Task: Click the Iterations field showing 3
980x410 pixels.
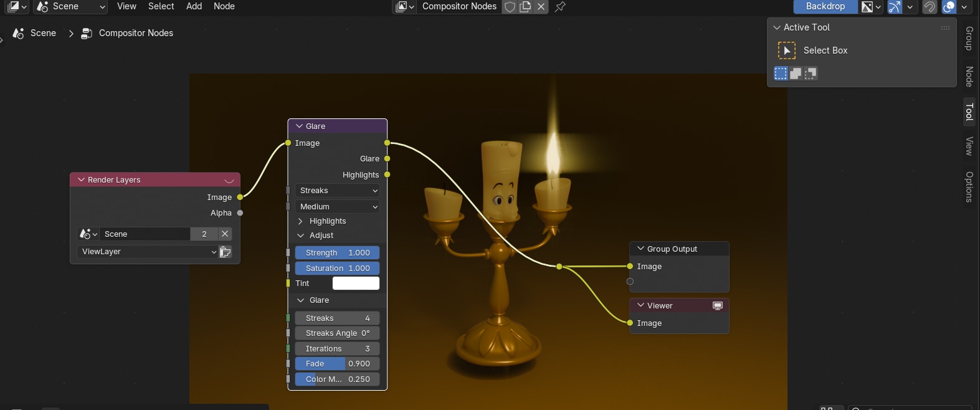Action: (x=337, y=349)
